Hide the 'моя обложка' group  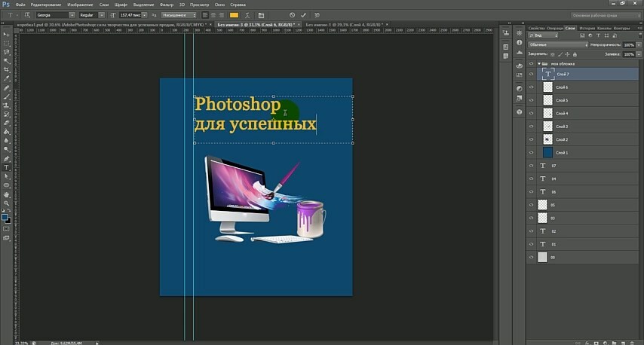tap(531, 63)
